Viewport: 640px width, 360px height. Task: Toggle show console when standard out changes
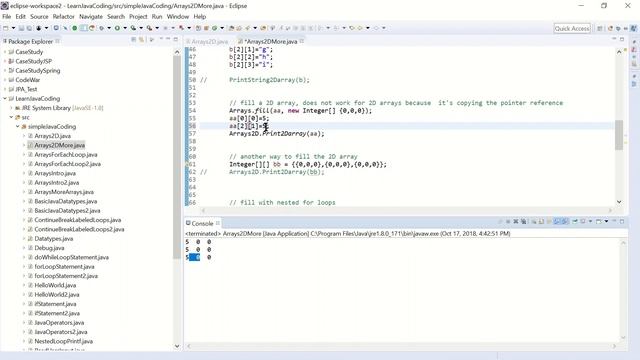(557, 221)
